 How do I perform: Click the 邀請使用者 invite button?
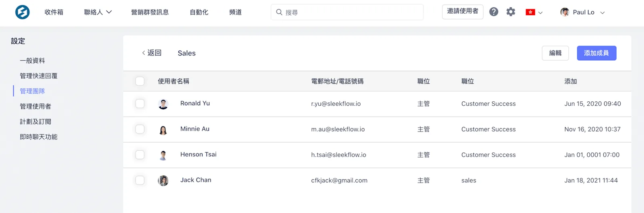(x=462, y=12)
